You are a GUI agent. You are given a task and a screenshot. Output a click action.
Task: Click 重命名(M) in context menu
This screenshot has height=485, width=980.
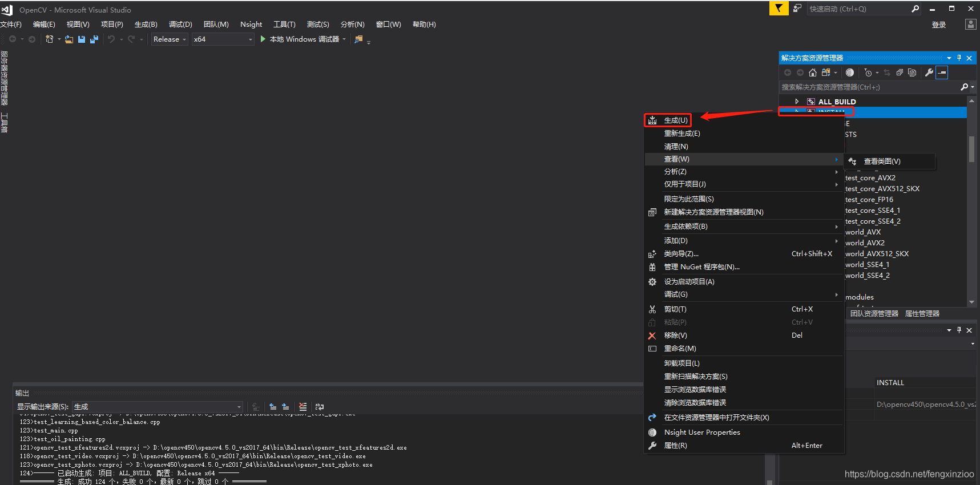coord(744,349)
